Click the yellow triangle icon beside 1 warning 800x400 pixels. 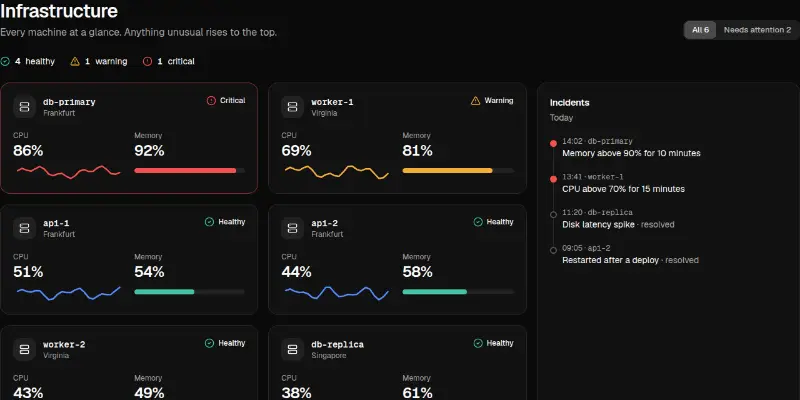(x=75, y=61)
